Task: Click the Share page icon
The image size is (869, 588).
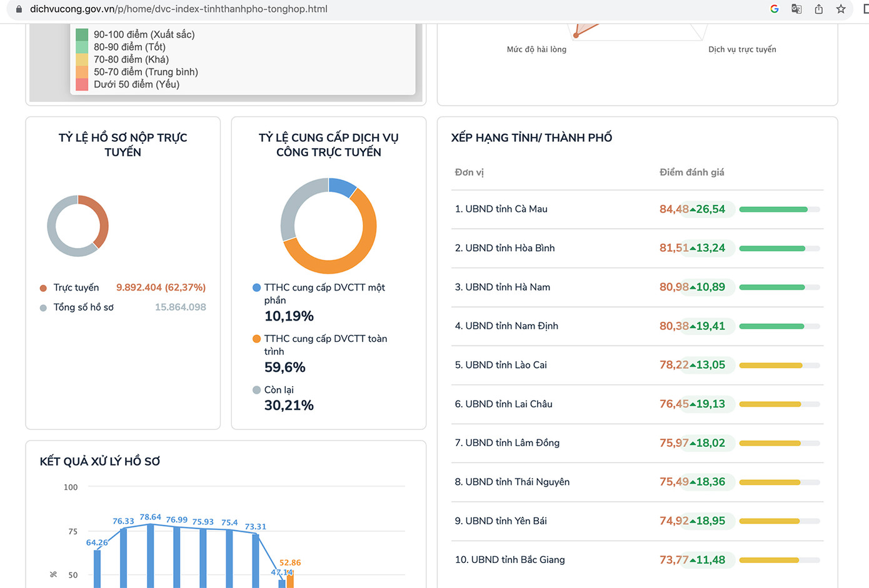Action: [x=818, y=9]
